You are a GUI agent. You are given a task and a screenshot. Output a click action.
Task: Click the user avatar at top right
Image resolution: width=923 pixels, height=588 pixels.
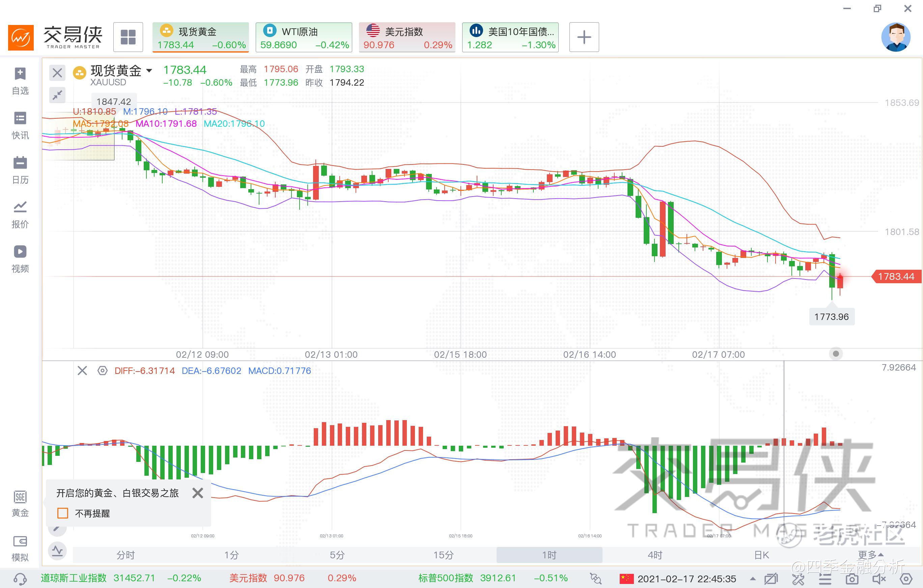(896, 37)
